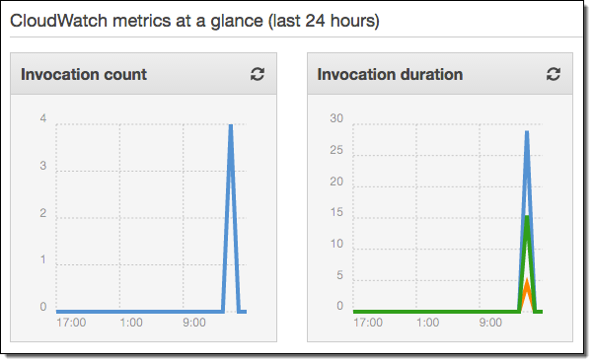Click the flat green baseline in Invocation duration
This screenshot has height=364, width=594.
click(x=436, y=312)
